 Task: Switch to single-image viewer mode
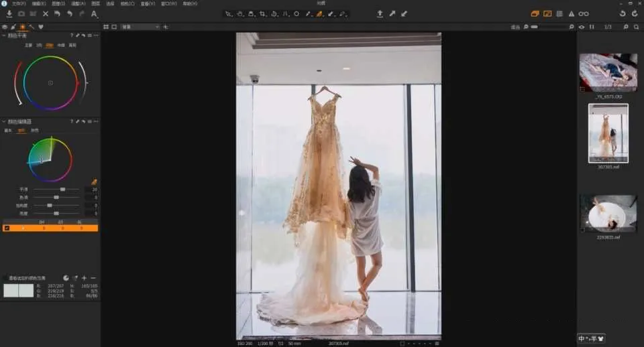click(x=114, y=27)
